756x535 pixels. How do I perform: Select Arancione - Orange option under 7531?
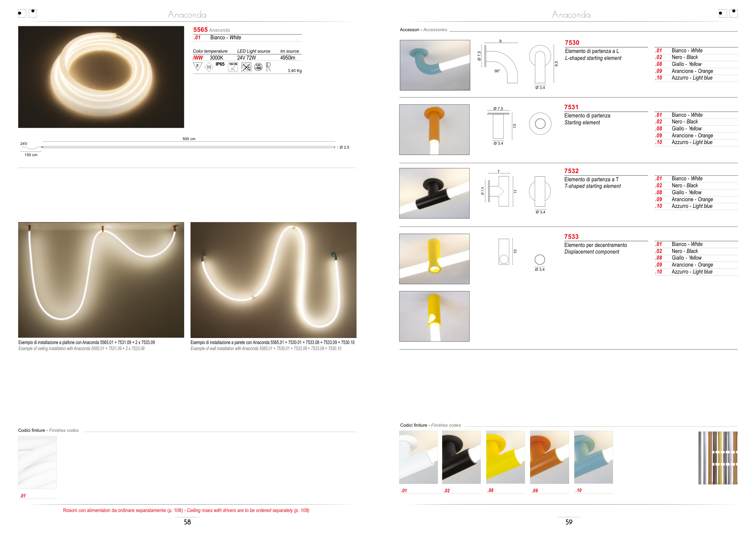click(x=692, y=136)
